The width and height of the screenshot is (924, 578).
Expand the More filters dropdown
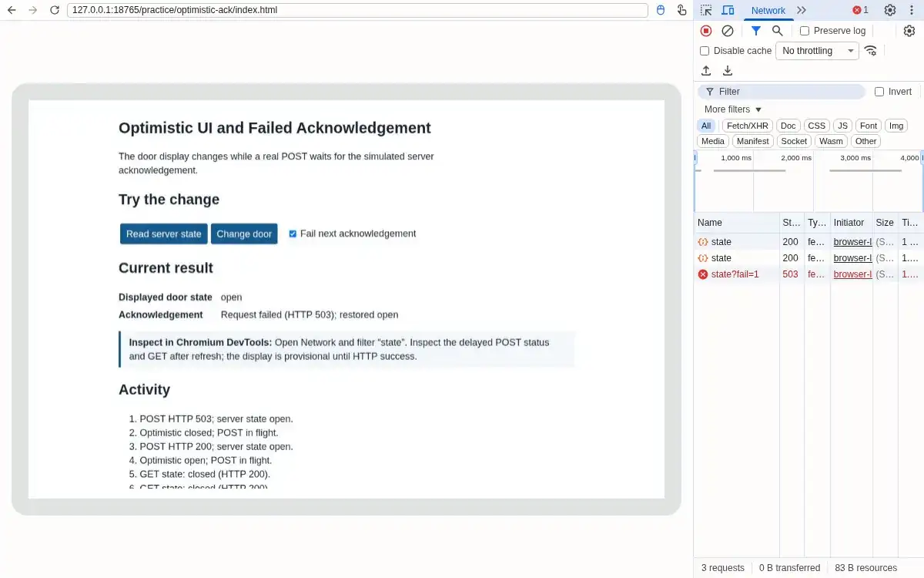(x=732, y=109)
